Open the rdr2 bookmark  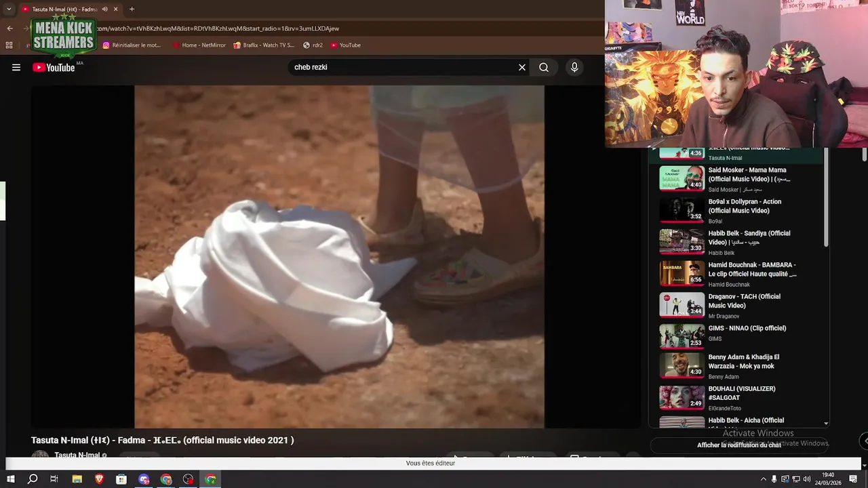pyautogui.click(x=313, y=45)
